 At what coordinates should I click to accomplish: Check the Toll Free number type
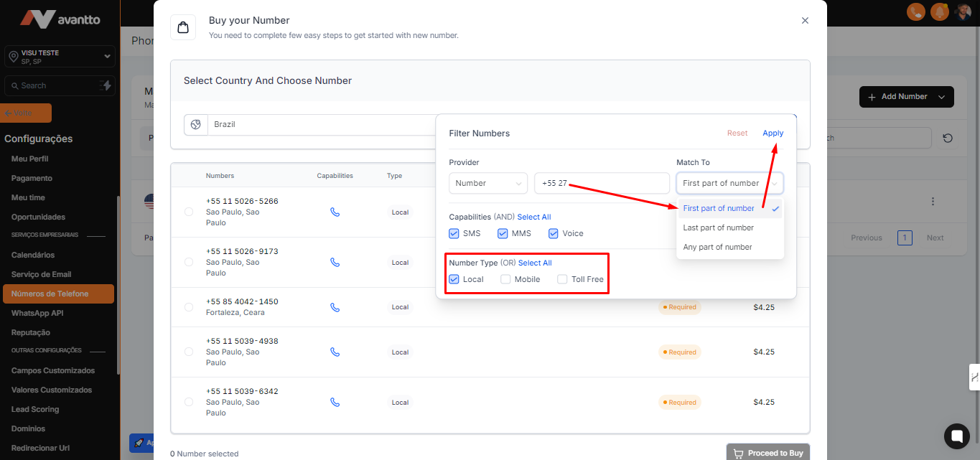point(562,279)
